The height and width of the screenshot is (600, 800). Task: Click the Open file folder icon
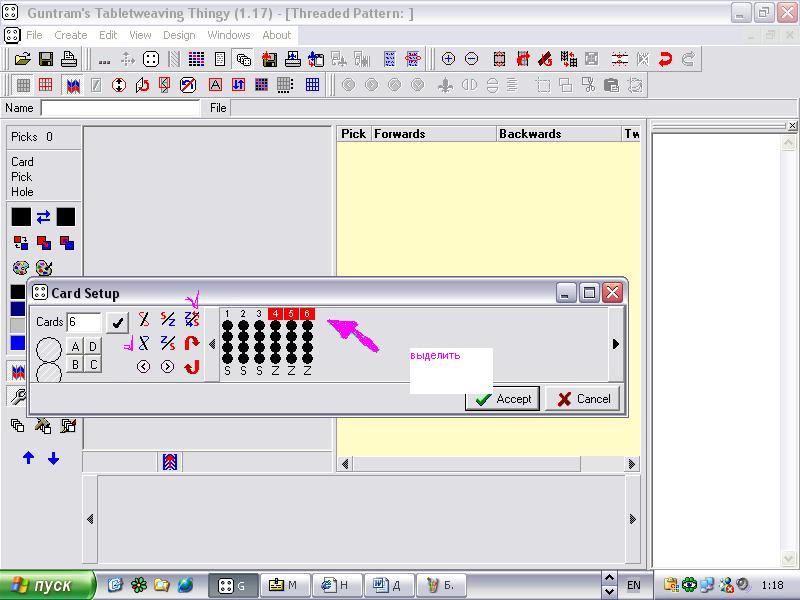pos(22,59)
